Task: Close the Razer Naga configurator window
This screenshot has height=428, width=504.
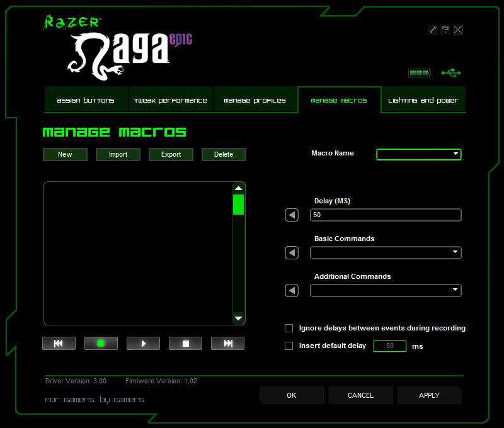Action: coord(458,30)
